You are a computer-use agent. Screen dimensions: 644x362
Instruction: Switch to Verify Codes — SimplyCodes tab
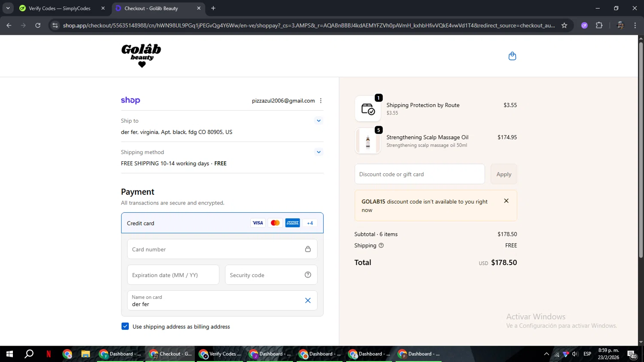point(60,8)
